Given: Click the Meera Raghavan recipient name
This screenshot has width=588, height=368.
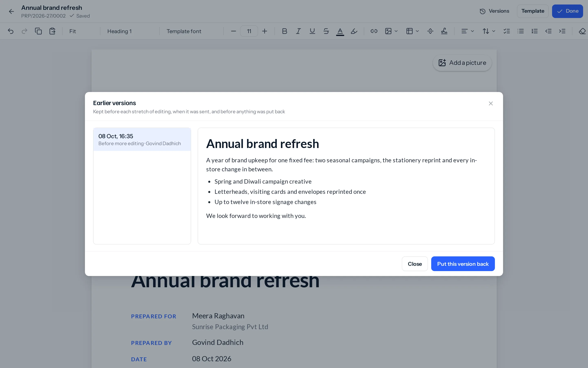Looking at the screenshot, I should point(218,316).
